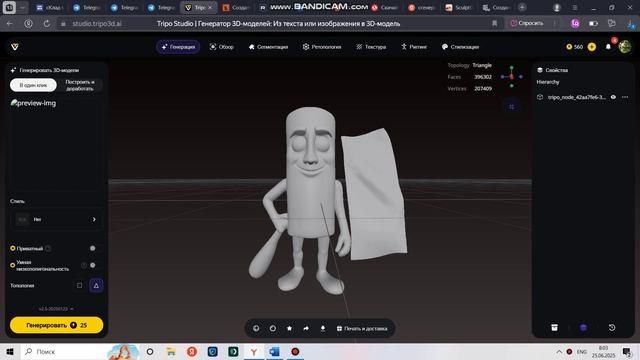The height and width of the screenshot is (360, 640).
Task: Select the 'Построить и доработать' mode
Action: tap(80, 85)
